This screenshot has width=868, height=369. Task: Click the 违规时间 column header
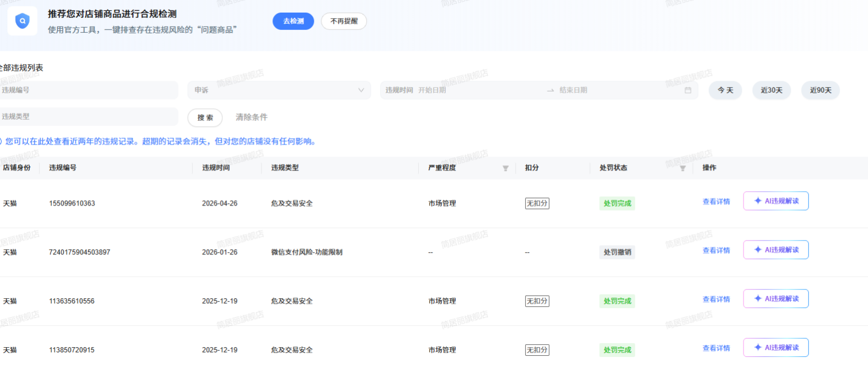216,168
